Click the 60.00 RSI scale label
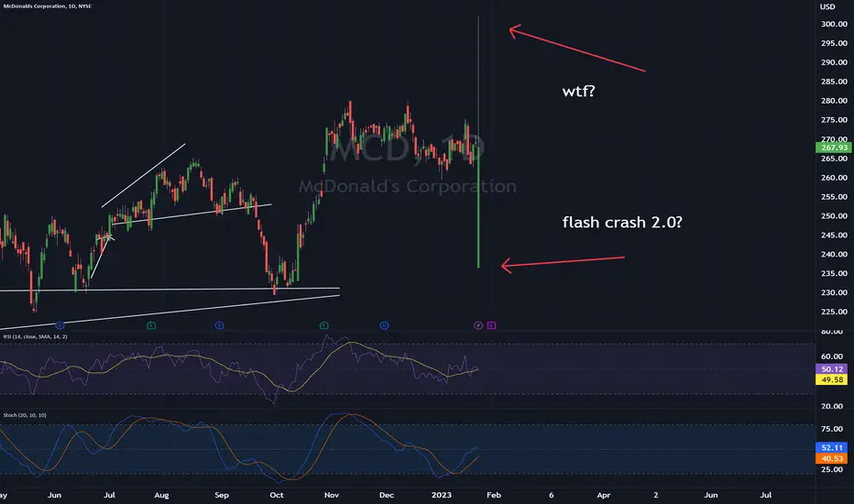This screenshot has height=504, width=854. click(x=832, y=356)
